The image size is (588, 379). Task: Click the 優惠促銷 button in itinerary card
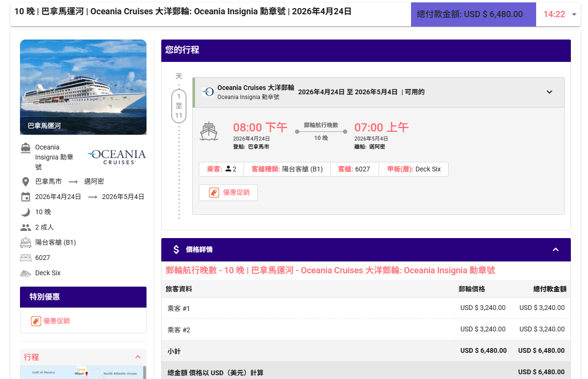point(228,192)
